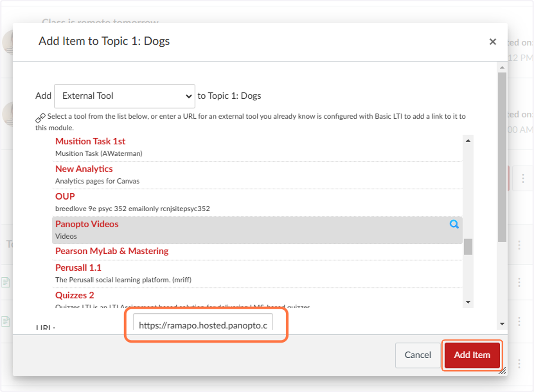The width and height of the screenshot is (534, 392).
Task: Open the External Tool type dropdown
Action: coord(125,96)
